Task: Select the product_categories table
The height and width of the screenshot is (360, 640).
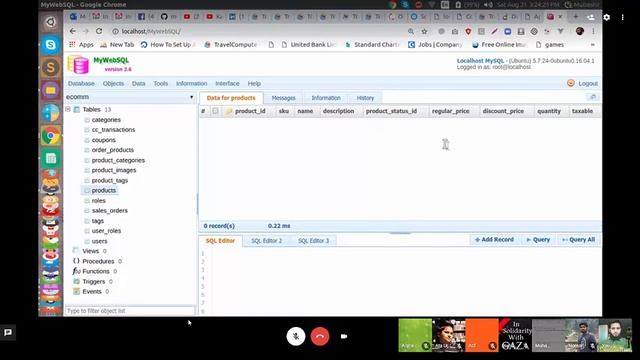Action: pyautogui.click(x=118, y=160)
